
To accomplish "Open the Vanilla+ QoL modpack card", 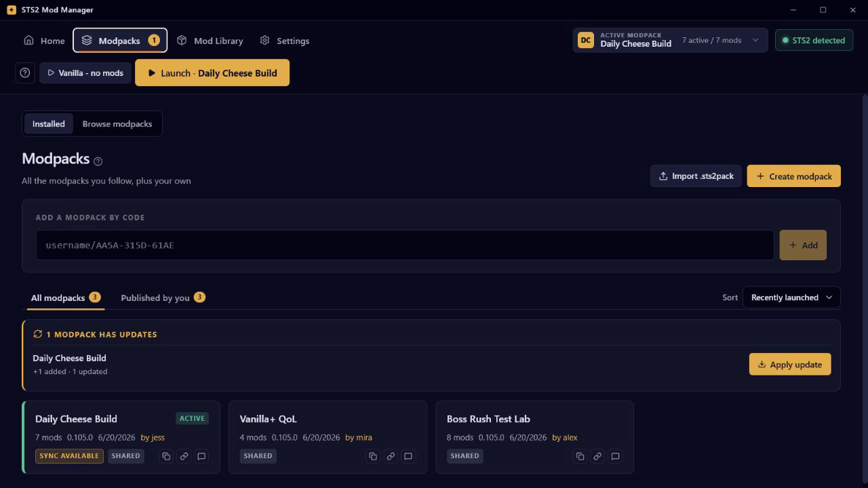I will point(328,437).
